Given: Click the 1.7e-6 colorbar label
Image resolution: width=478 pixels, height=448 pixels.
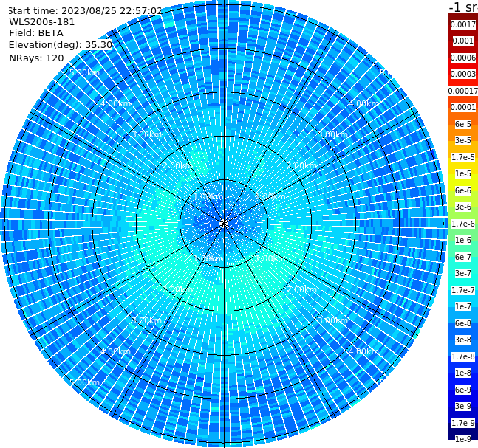Looking at the screenshot, I should (463, 224).
